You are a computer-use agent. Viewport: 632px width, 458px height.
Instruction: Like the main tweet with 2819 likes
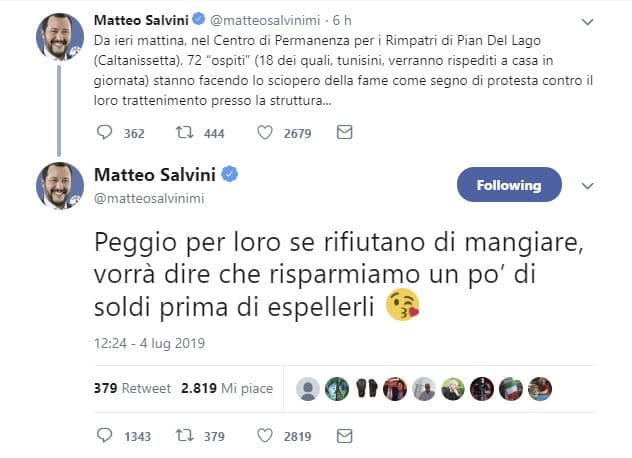point(267,436)
